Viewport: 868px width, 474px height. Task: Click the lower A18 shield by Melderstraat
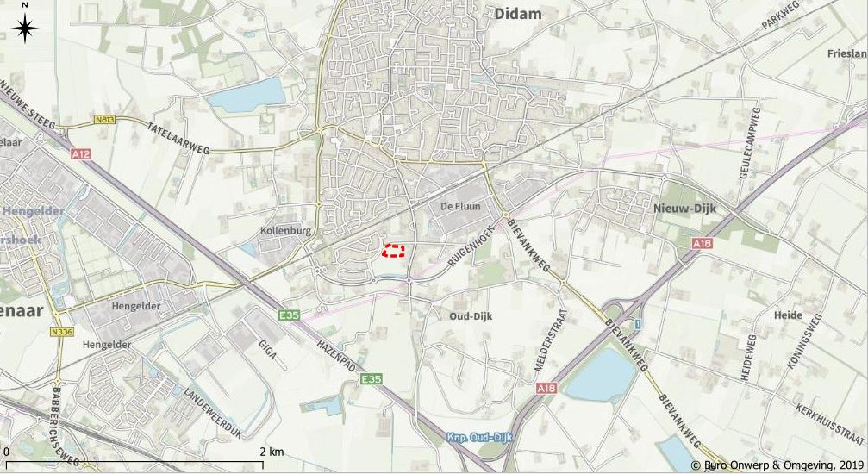pos(546,389)
